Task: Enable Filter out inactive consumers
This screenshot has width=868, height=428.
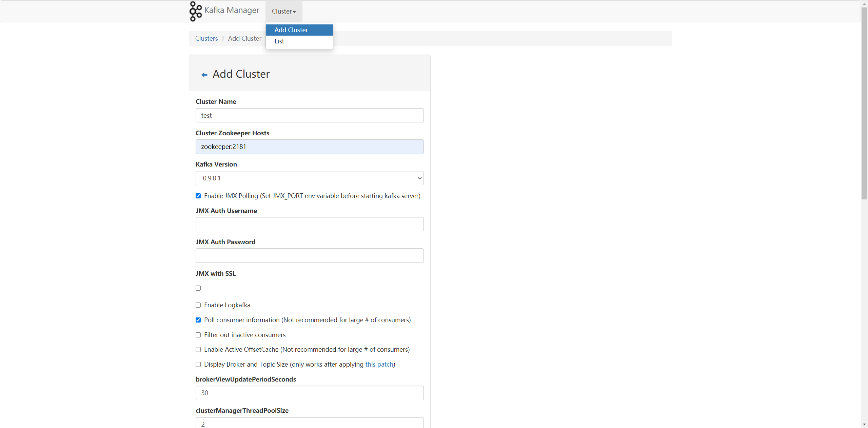Action: [x=198, y=335]
